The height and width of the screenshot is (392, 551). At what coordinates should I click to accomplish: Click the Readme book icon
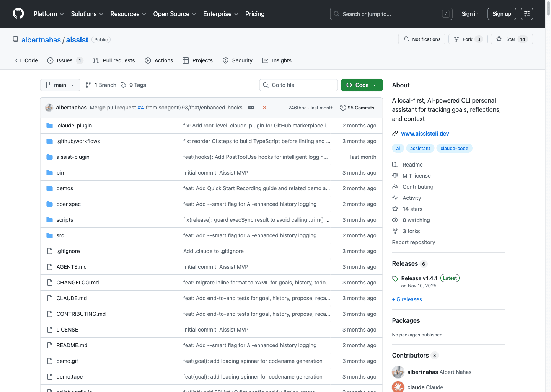[395, 164]
